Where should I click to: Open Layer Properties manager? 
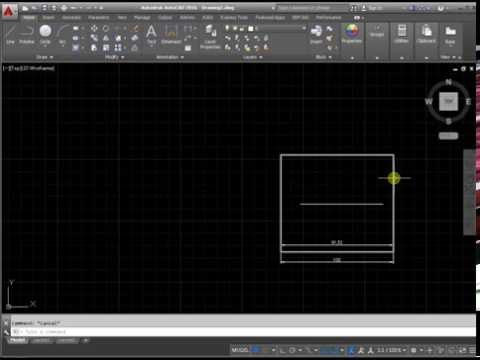click(x=210, y=37)
